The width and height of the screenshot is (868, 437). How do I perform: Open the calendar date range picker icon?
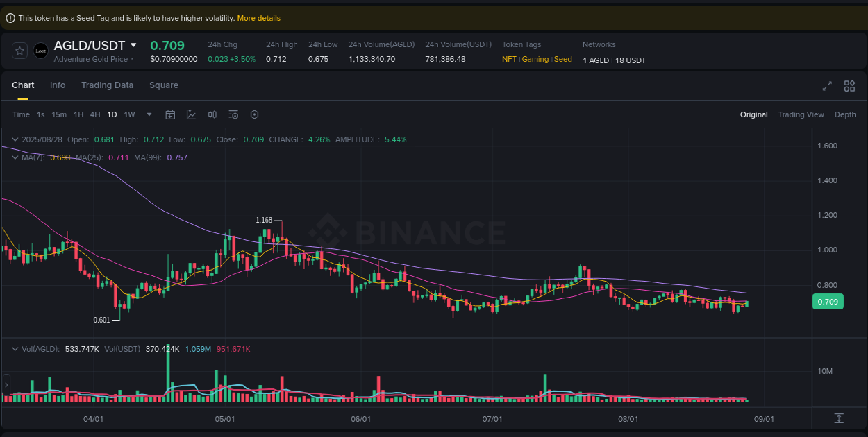pos(170,114)
